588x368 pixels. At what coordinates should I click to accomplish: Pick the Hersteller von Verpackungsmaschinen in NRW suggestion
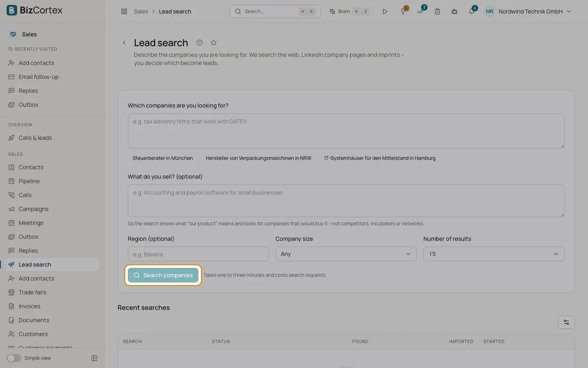[x=258, y=158]
